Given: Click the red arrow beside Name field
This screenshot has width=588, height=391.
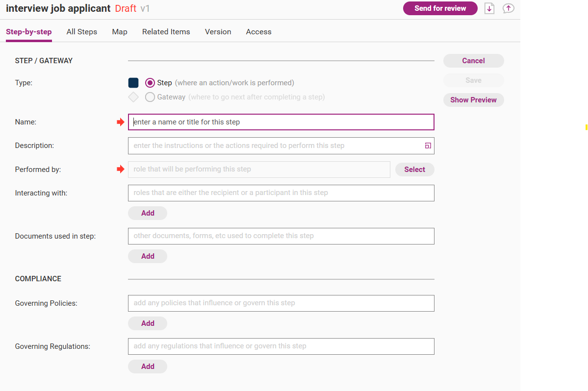Looking at the screenshot, I should (120, 122).
